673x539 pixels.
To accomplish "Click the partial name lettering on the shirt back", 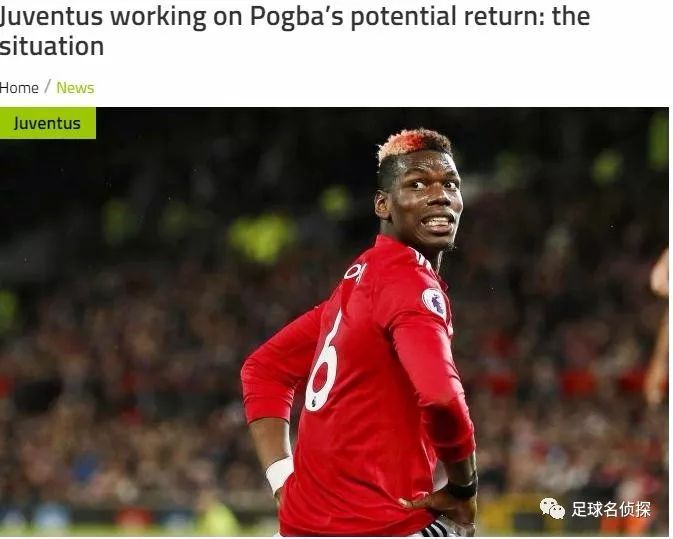I will (355, 272).
